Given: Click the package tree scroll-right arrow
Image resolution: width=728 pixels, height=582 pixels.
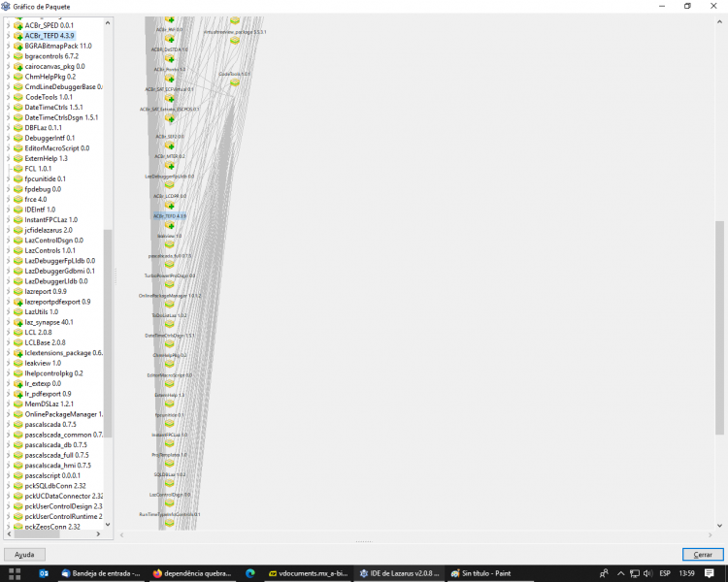Looking at the screenshot, I should point(98,534).
